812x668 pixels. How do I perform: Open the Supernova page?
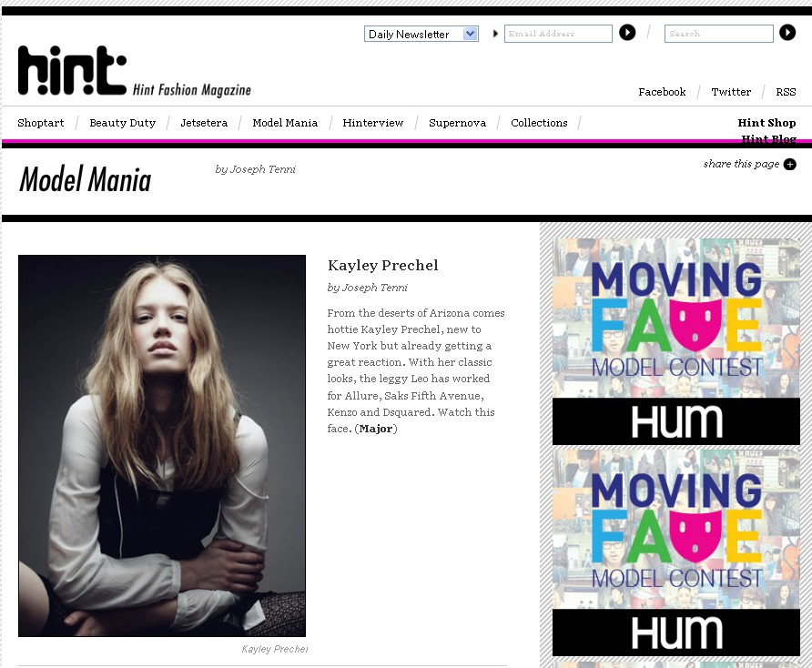pos(457,122)
